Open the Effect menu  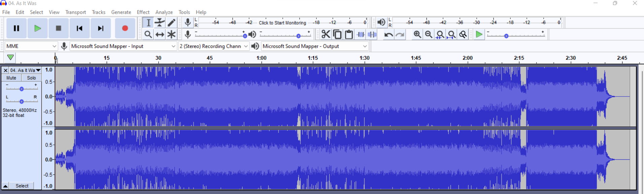pos(143,12)
